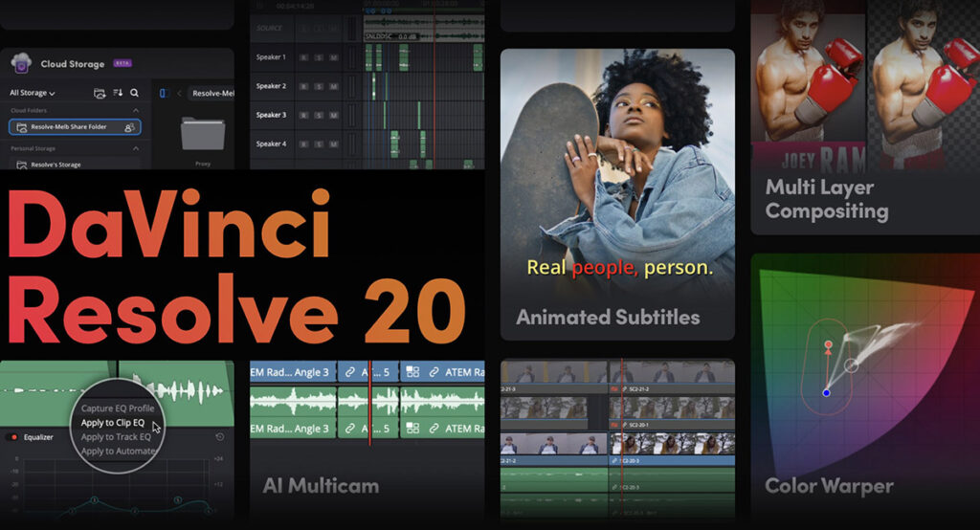Go back with the left chevron beside Resolve-Melb

pos(179,93)
